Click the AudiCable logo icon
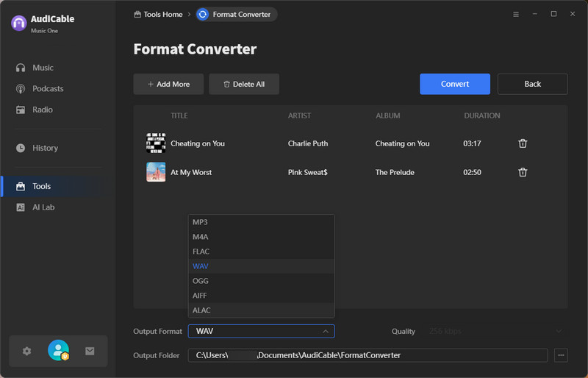588x378 pixels. point(19,23)
